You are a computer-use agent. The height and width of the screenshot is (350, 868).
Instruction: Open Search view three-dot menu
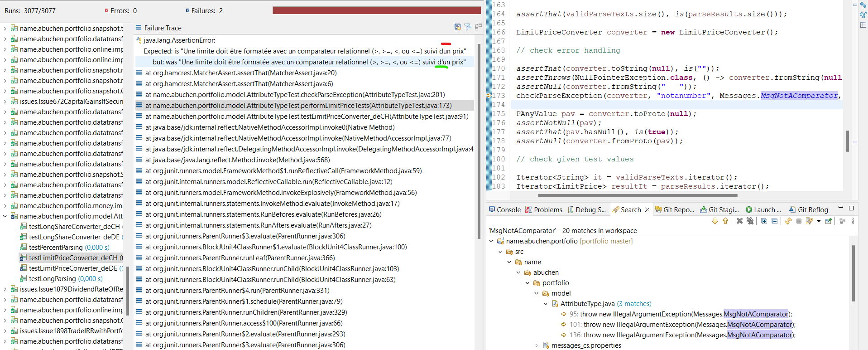[x=853, y=221]
